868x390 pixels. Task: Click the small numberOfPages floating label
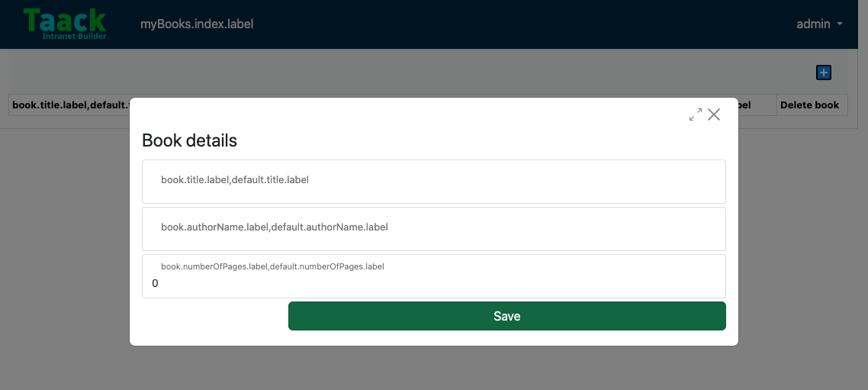272,266
